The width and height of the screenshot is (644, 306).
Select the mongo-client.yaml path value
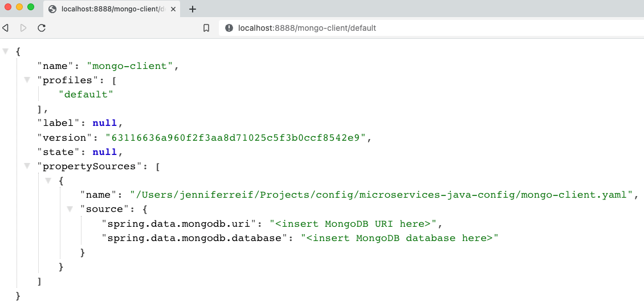(x=381, y=195)
